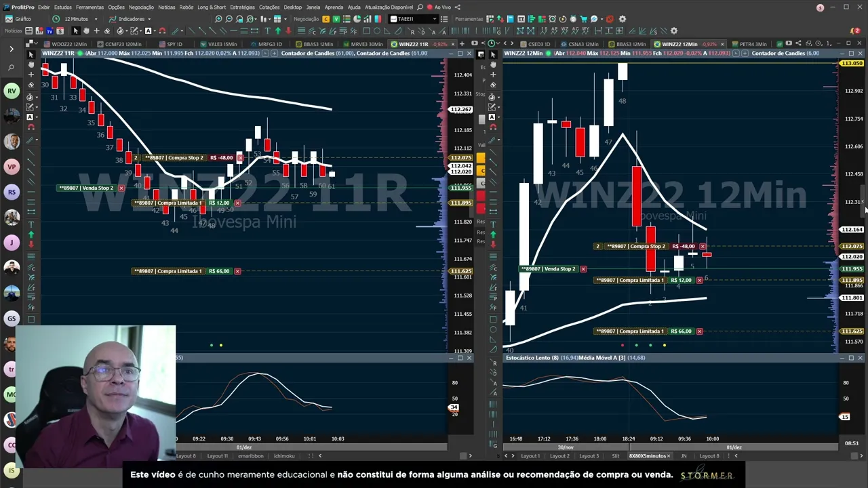868x488 pixels.
Task: Expand the left sidebar chevron
Action: coord(12,49)
